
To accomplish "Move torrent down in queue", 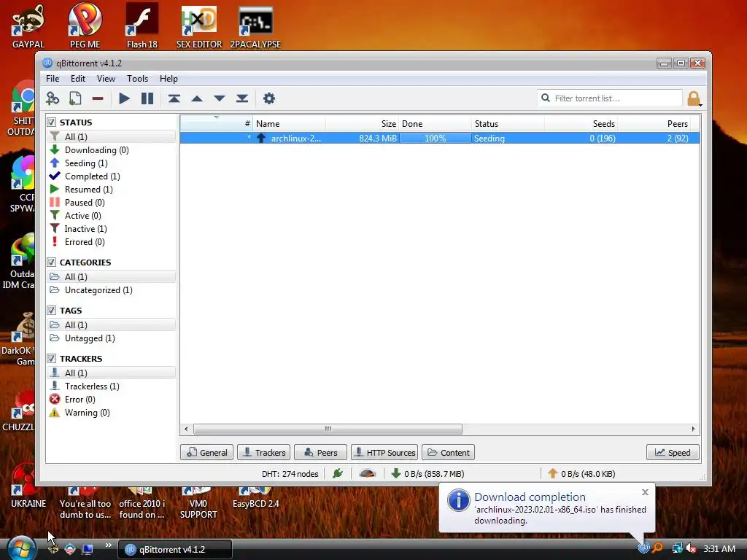I will coord(219,98).
